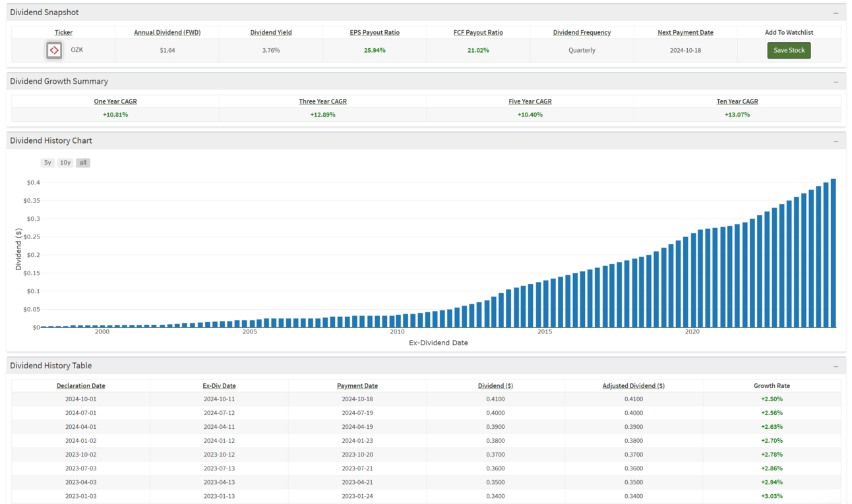This screenshot has height=504, width=852.
Task: Select the all chart range
Action: (82, 163)
